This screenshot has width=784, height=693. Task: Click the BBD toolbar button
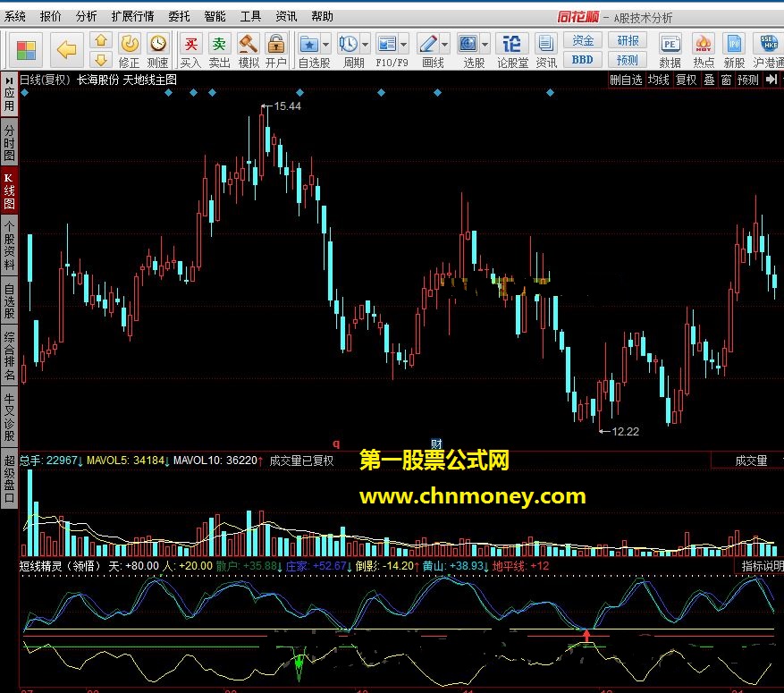(583, 60)
